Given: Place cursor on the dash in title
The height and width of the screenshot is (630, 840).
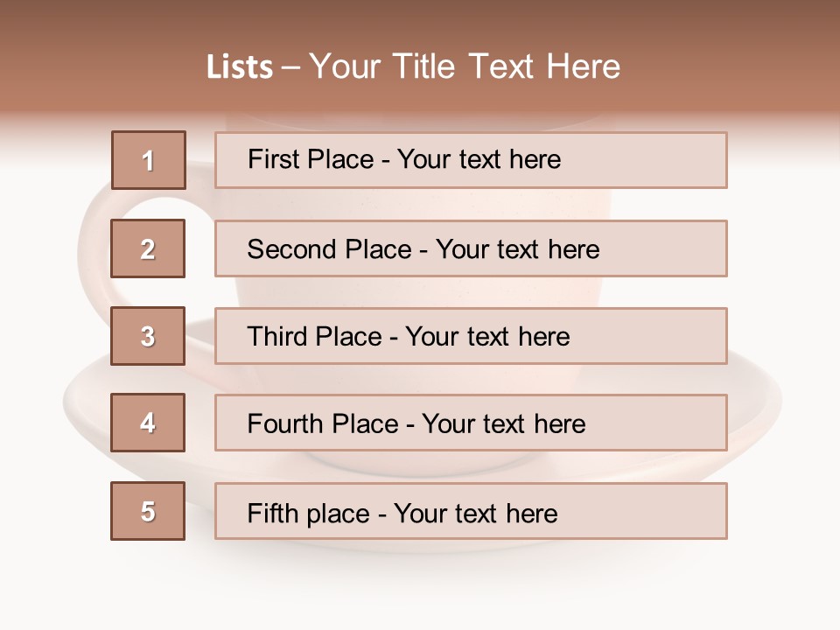Looking at the screenshot, I should point(291,67).
